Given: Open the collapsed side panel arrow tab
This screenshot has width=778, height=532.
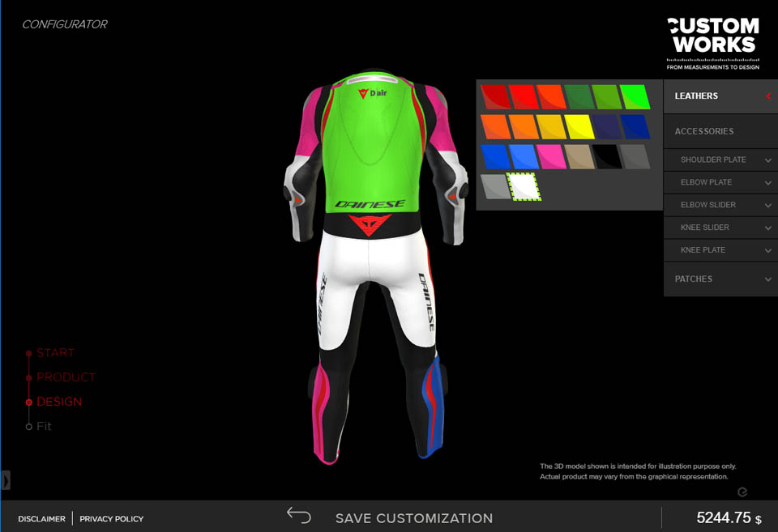Looking at the screenshot, I should pyautogui.click(x=6, y=480).
